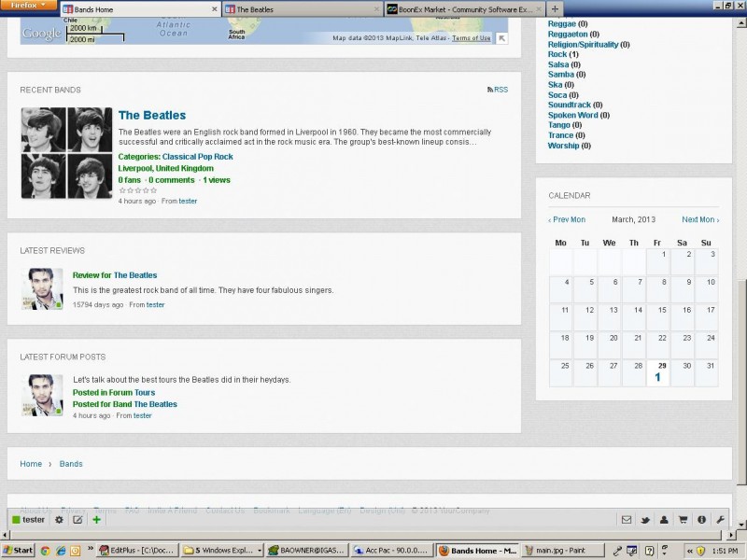Click the reviewer avatar in Latest Reviews
This screenshot has height=560, width=747.
pyautogui.click(x=42, y=289)
